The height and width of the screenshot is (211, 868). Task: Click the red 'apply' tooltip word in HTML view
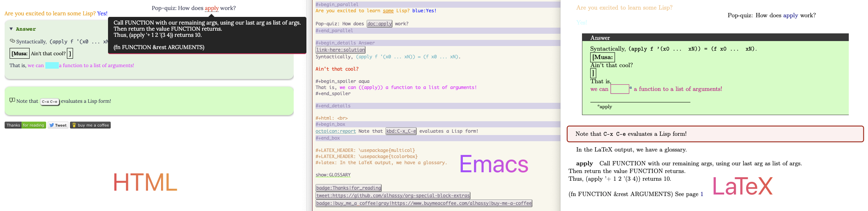click(x=211, y=8)
